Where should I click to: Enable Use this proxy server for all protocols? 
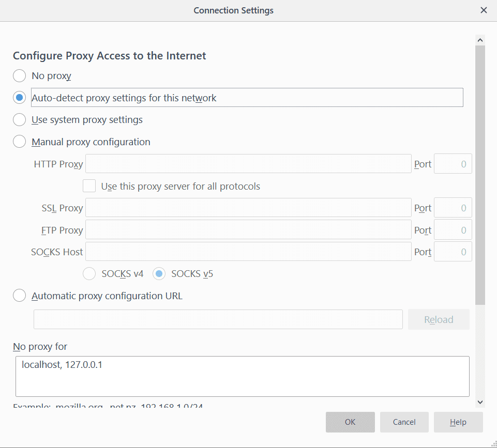click(89, 186)
